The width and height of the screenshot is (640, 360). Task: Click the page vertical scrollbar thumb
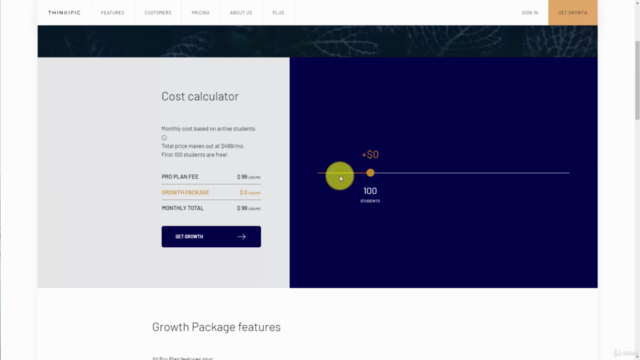(637, 80)
